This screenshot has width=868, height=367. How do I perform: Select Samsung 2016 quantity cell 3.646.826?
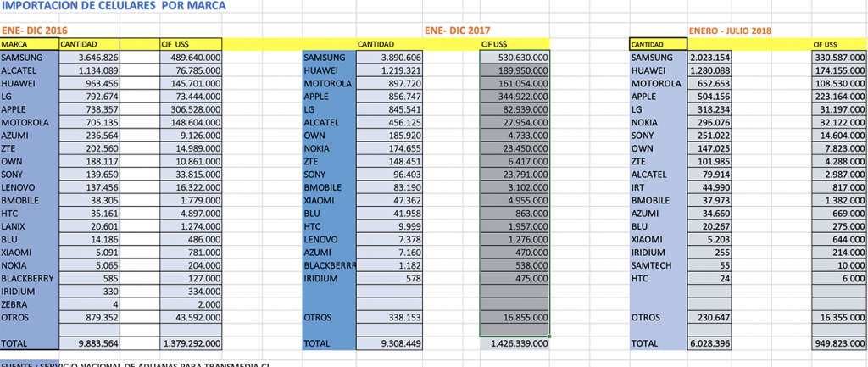[x=90, y=58]
